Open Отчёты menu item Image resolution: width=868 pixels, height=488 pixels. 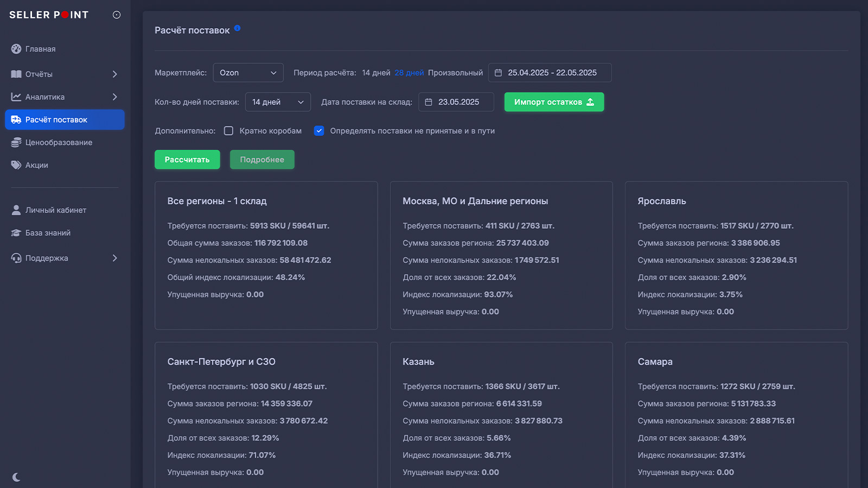(65, 74)
